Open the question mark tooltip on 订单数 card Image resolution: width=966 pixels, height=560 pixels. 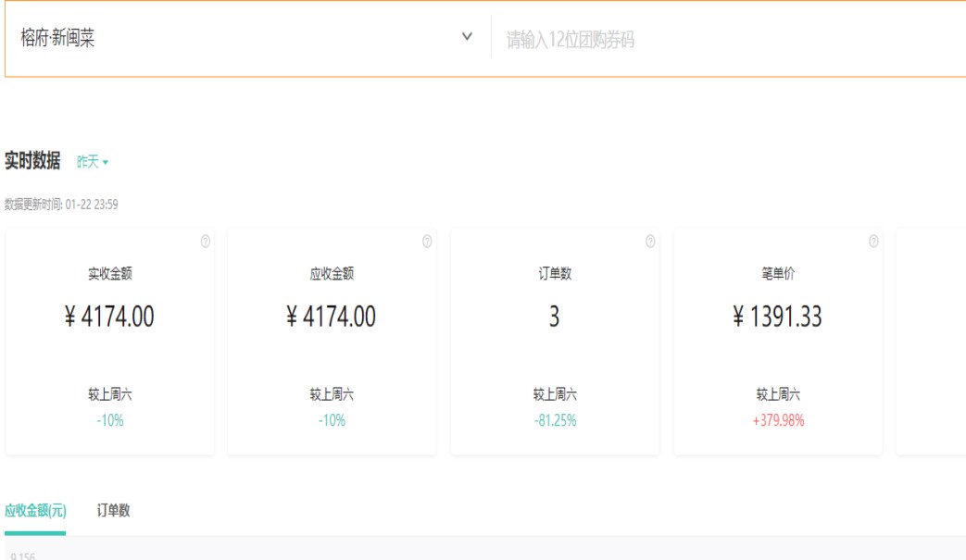(x=650, y=242)
